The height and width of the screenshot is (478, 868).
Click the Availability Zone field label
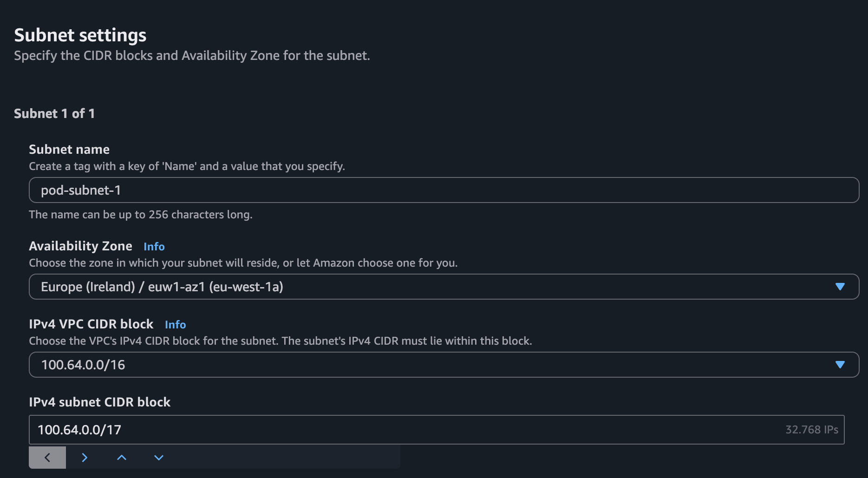(x=80, y=246)
